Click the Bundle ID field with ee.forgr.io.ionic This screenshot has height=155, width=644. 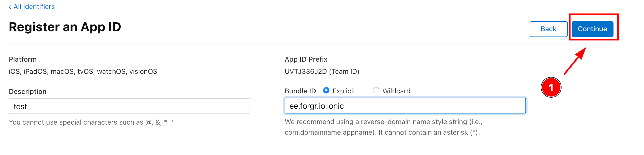click(405, 106)
